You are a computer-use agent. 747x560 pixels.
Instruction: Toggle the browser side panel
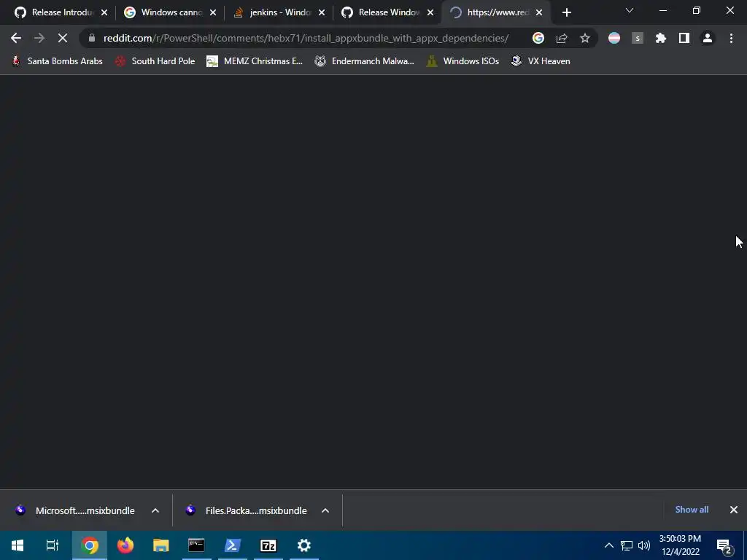(684, 38)
